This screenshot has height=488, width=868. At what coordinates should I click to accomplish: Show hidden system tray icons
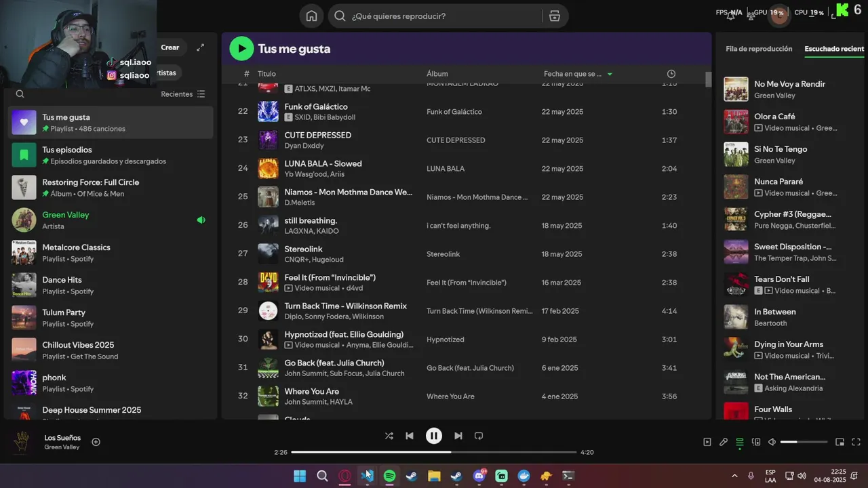click(x=734, y=476)
